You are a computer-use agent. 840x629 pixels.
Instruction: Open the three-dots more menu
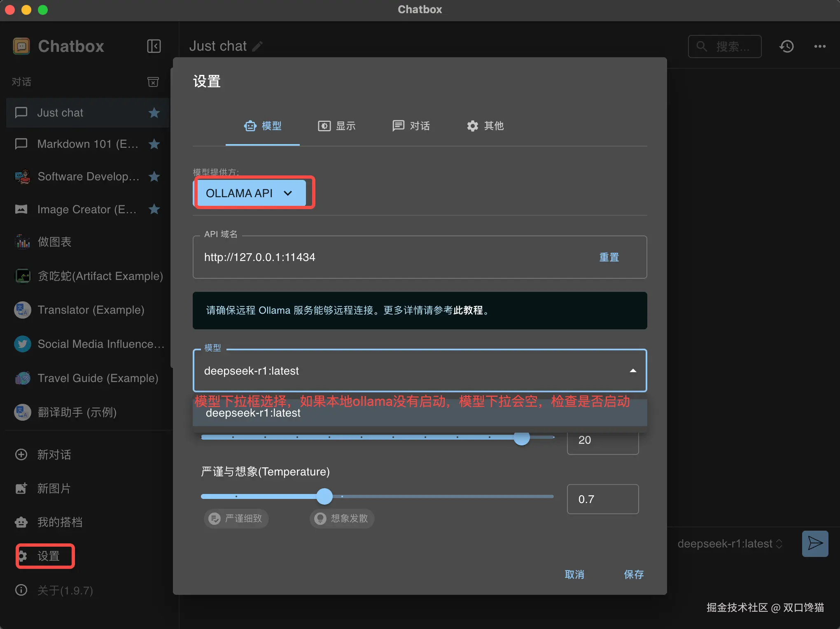819,47
